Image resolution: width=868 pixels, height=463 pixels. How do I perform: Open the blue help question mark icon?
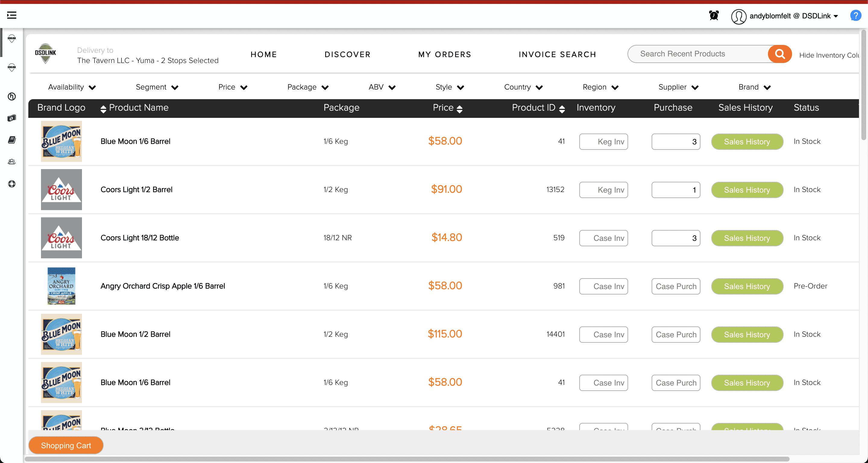click(x=855, y=15)
